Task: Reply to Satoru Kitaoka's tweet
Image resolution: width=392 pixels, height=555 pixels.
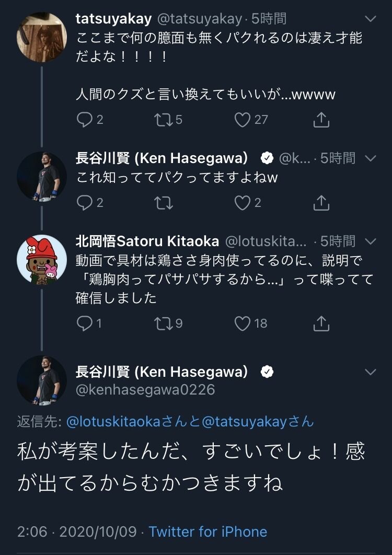Action: click(84, 323)
